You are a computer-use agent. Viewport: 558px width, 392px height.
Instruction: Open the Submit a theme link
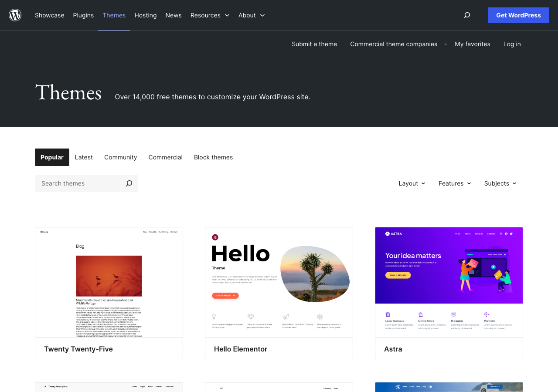click(314, 44)
